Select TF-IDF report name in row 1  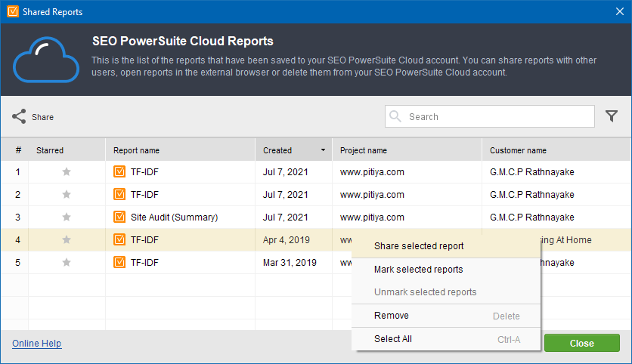click(144, 172)
